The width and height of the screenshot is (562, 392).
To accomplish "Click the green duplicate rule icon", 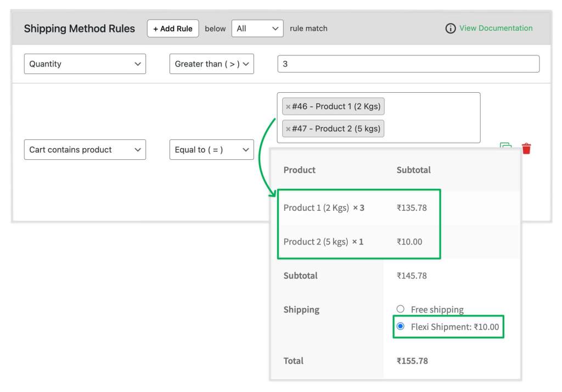I will [x=505, y=145].
